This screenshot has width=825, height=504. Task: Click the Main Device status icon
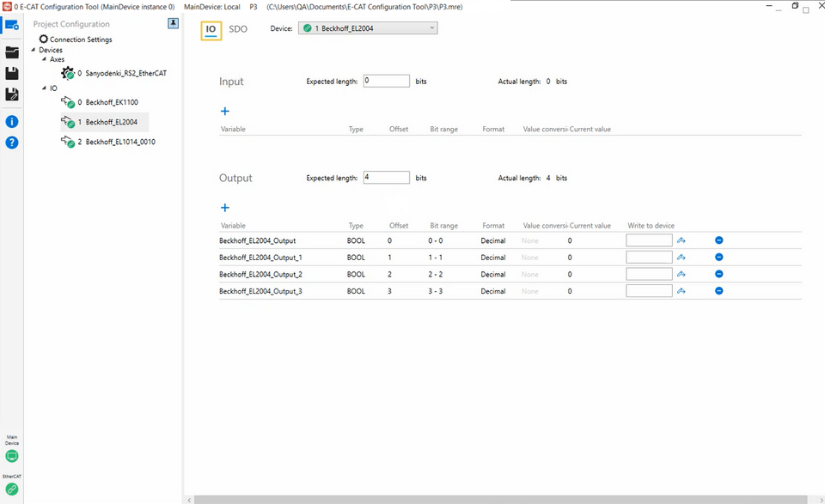pyautogui.click(x=12, y=456)
